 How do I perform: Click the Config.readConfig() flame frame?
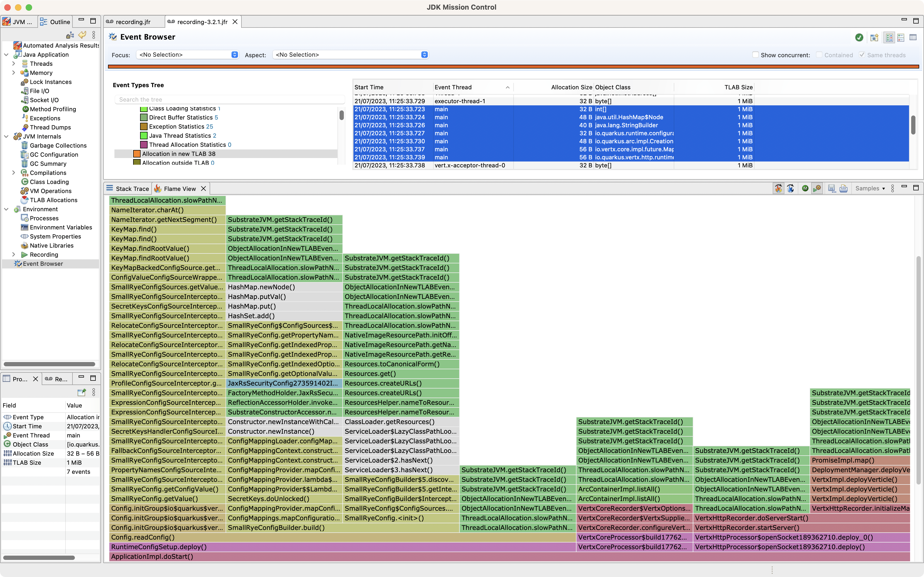click(x=342, y=537)
